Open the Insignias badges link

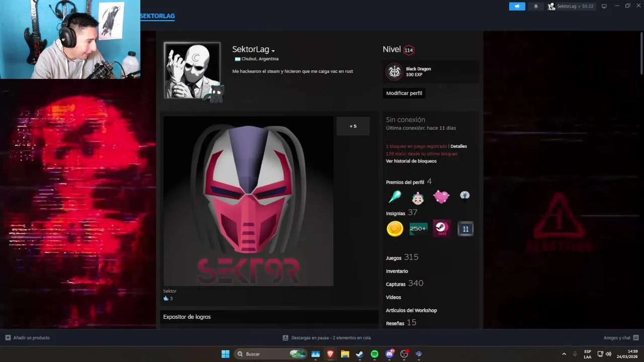coord(395,213)
